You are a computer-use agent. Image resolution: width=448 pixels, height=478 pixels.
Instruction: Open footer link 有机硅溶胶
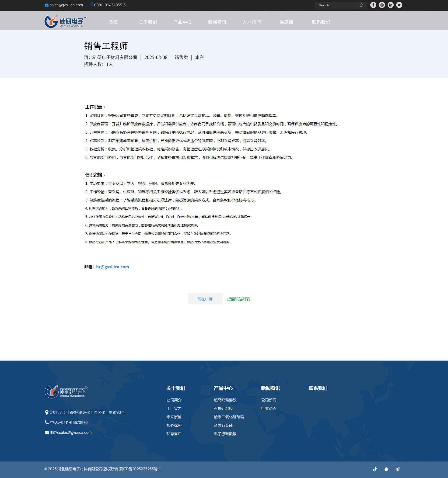click(223, 408)
